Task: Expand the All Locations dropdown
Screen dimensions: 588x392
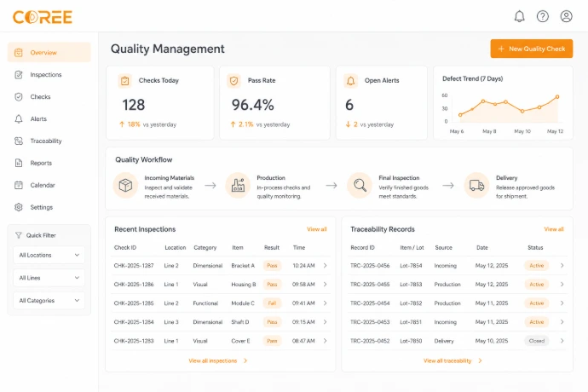Action: (49, 255)
